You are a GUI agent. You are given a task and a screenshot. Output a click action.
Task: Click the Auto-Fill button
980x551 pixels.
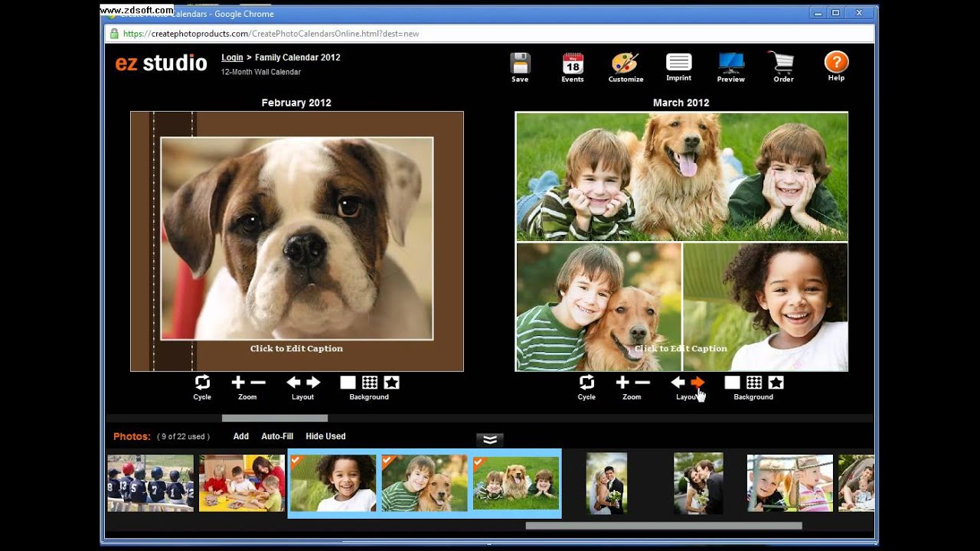tap(277, 436)
